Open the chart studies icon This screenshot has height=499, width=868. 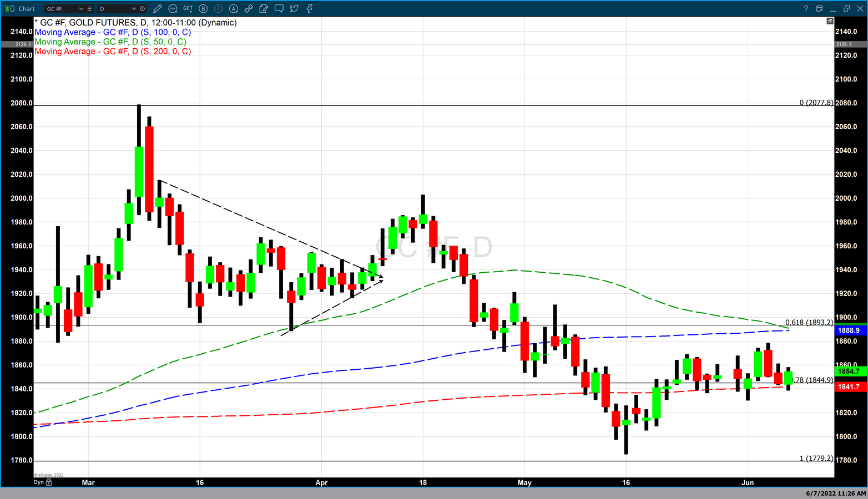click(x=173, y=8)
